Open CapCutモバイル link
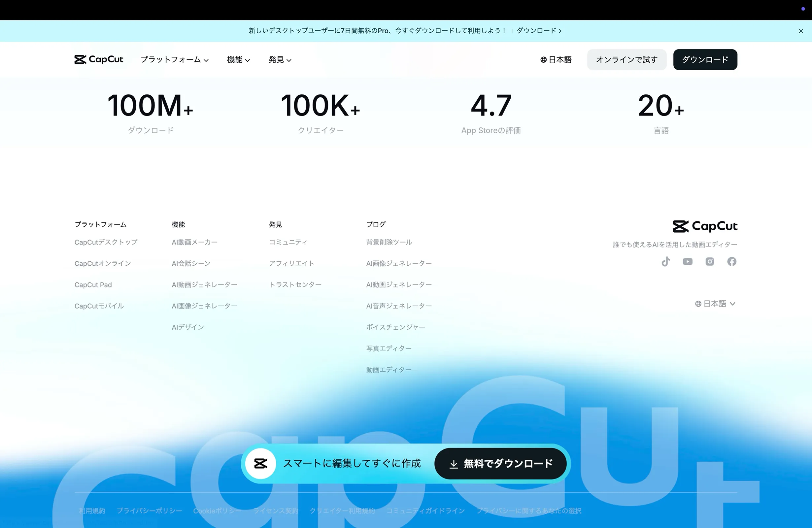 point(99,306)
